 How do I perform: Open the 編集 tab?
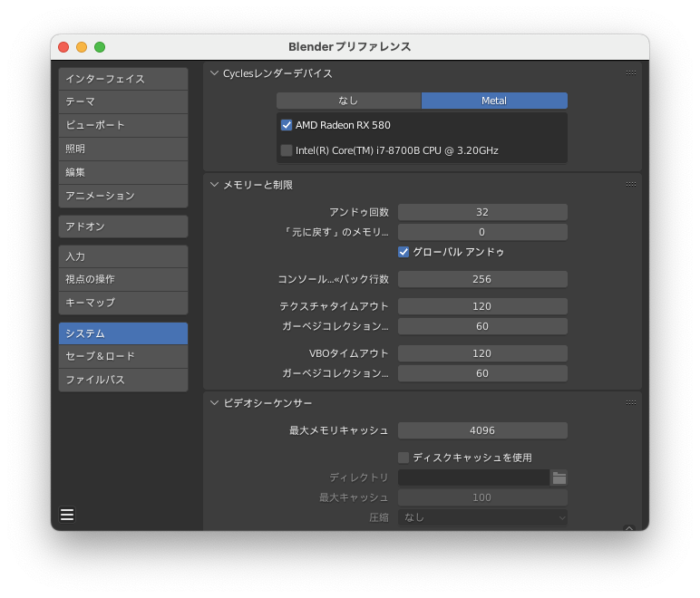coord(123,172)
